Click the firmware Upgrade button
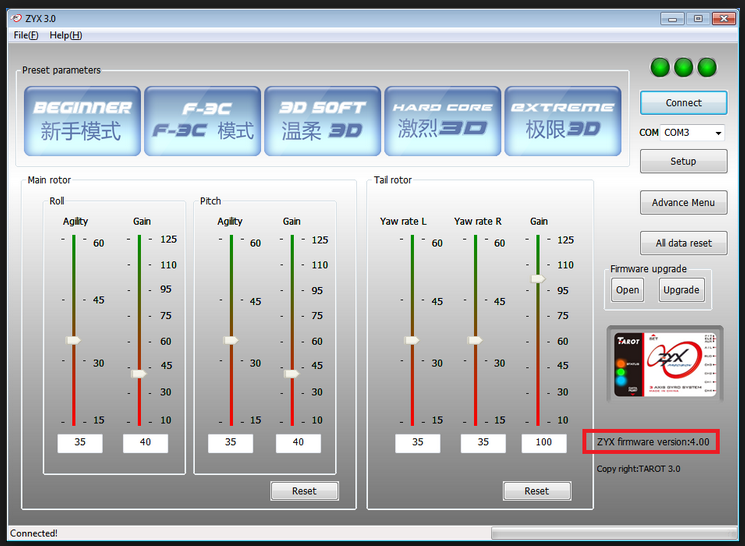Viewport: 745px width, 546px height. click(x=682, y=290)
